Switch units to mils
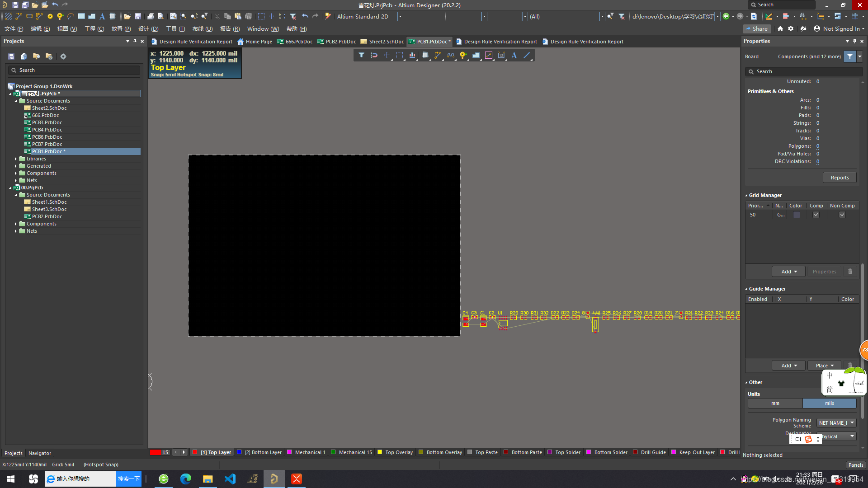 (x=830, y=403)
